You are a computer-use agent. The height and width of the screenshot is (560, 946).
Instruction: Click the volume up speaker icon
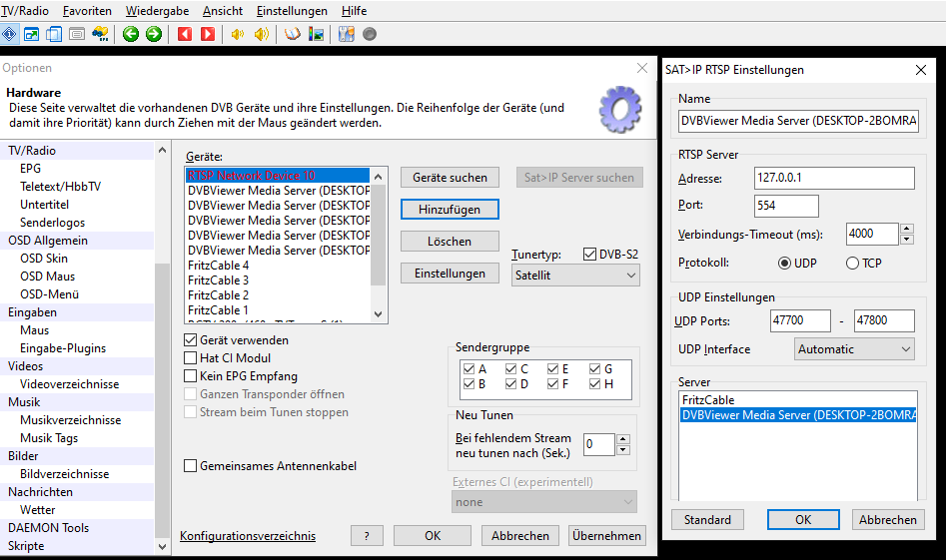tap(261, 34)
